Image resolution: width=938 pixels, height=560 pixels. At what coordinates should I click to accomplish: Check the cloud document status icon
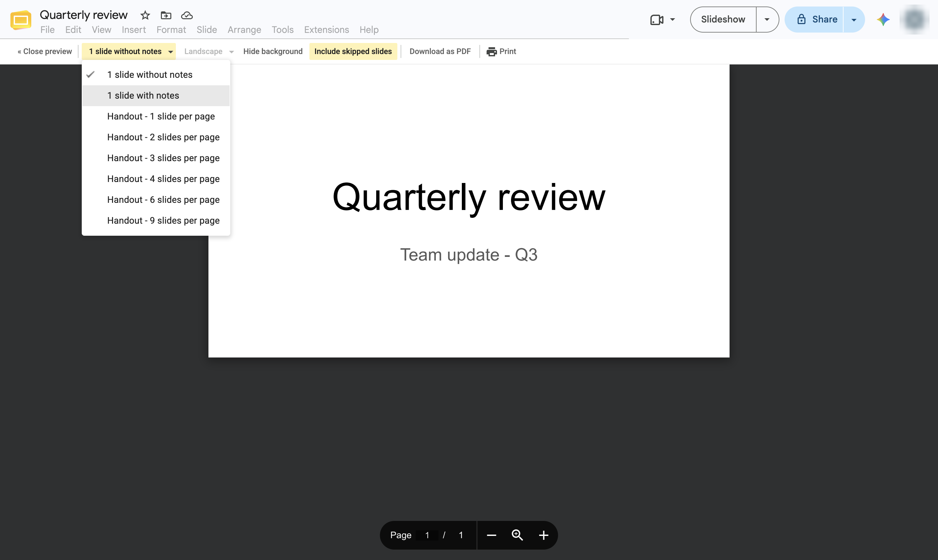[187, 16]
